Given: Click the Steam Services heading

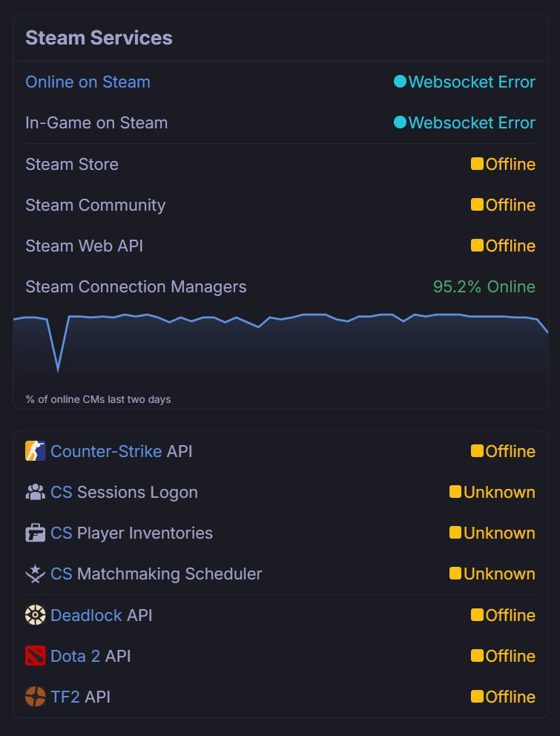Looking at the screenshot, I should (99, 38).
